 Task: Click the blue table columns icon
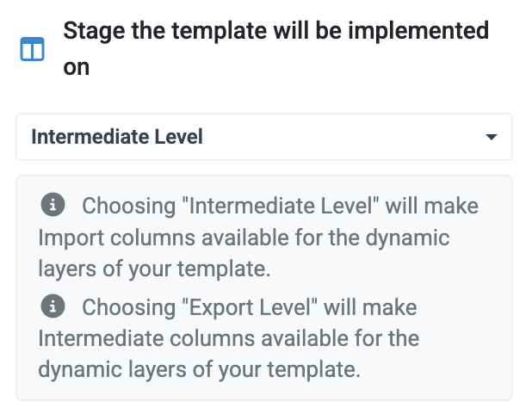tap(32, 49)
